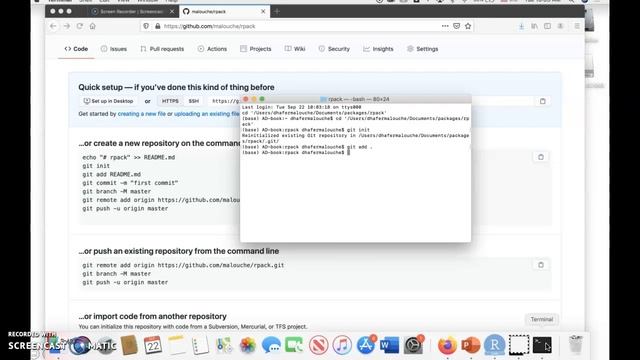The height and width of the screenshot is (360, 640).
Task: Open repository Settings tab
Action: pyautogui.click(x=422, y=49)
